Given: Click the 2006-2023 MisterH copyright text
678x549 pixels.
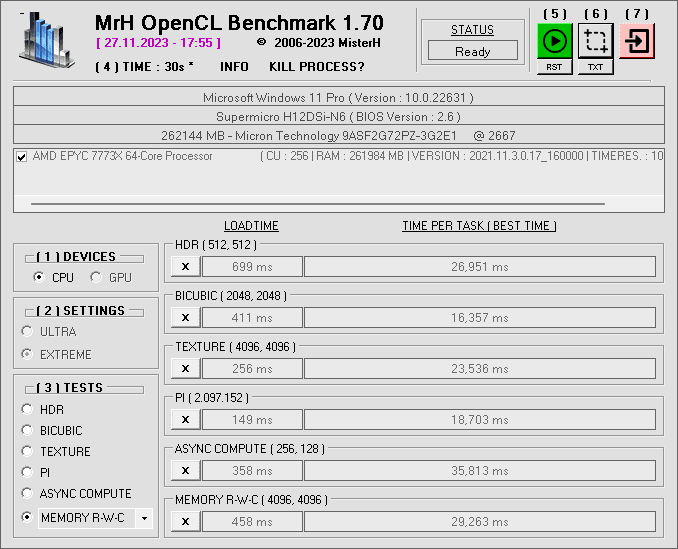Looking at the screenshot, I should pyautogui.click(x=327, y=43).
